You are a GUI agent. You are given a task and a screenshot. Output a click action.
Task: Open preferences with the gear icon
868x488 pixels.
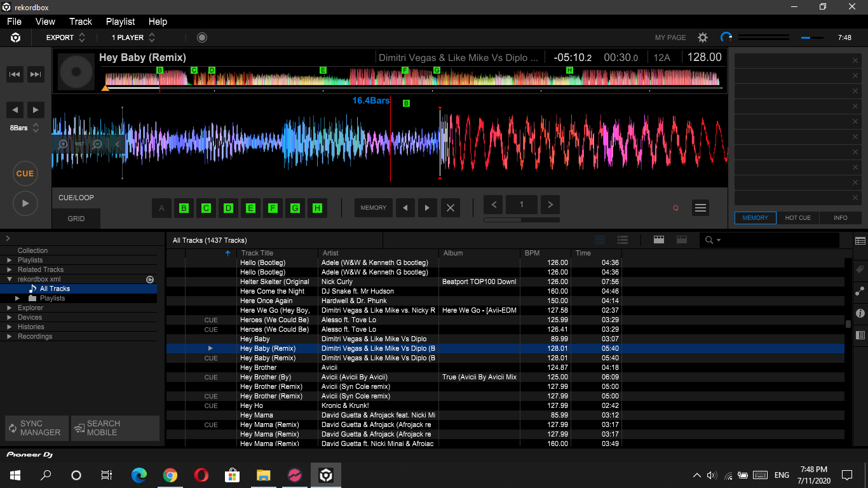703,37
